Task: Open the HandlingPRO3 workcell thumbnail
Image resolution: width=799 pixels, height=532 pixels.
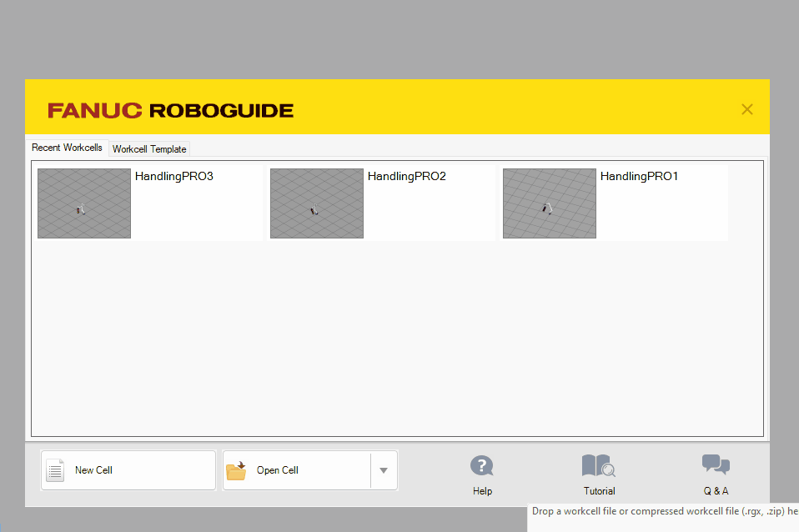Action: tap(83, 203)
